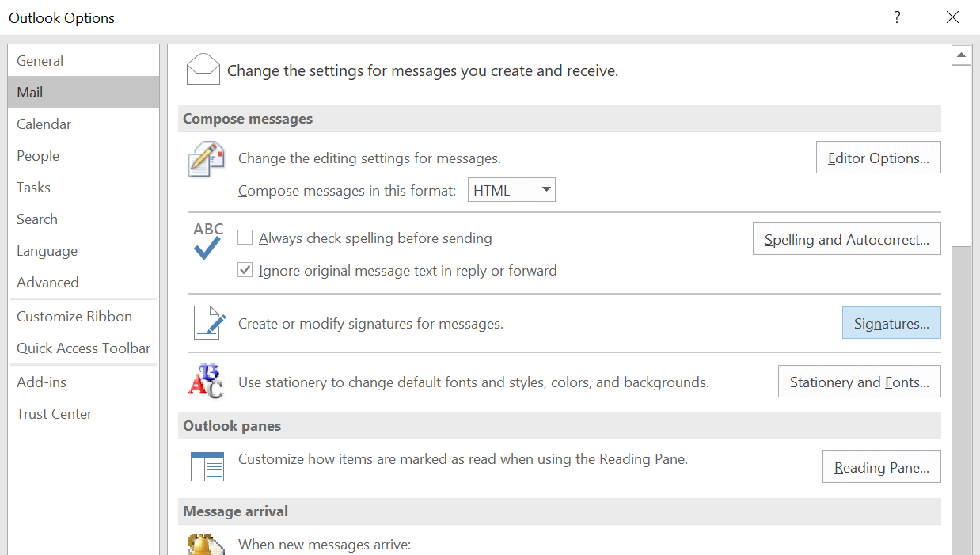Click the notepad-and-pencil editing settings icon
Screen dimensions: 980x555
click(207, 158)
